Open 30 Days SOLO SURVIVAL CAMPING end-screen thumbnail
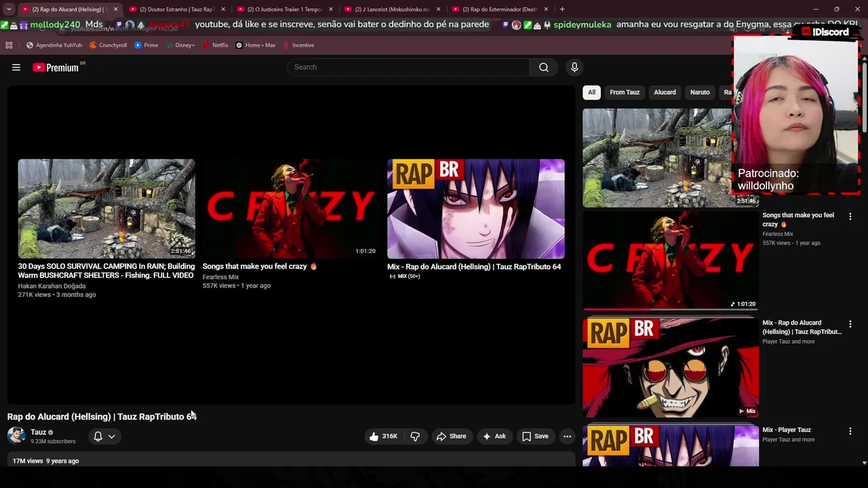 pyautogui.click(x=106, y=209)
